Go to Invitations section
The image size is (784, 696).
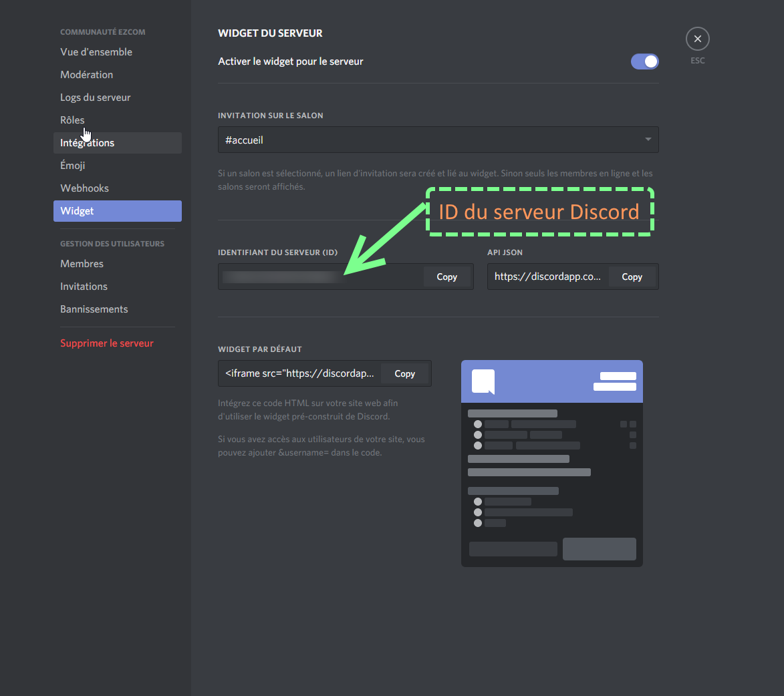(84, 287)
